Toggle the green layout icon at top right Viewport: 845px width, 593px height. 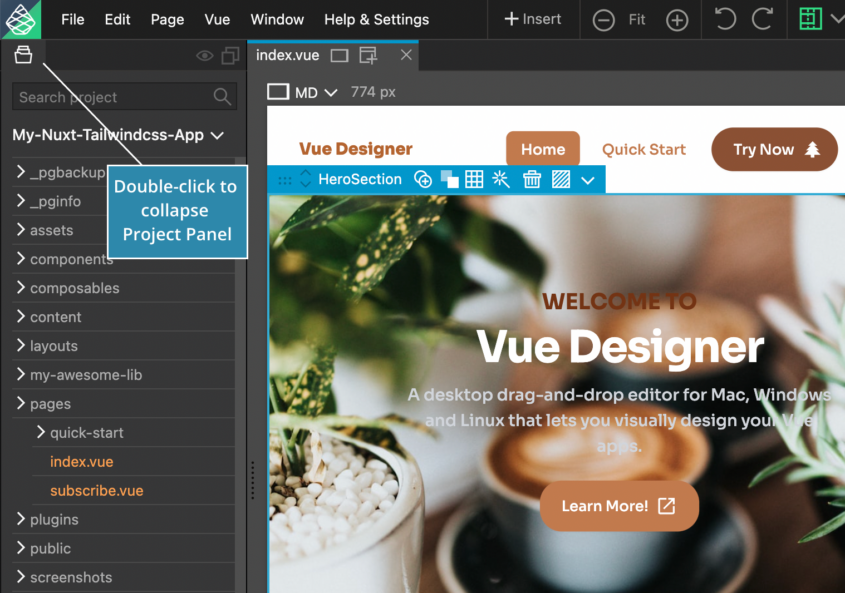809,19
